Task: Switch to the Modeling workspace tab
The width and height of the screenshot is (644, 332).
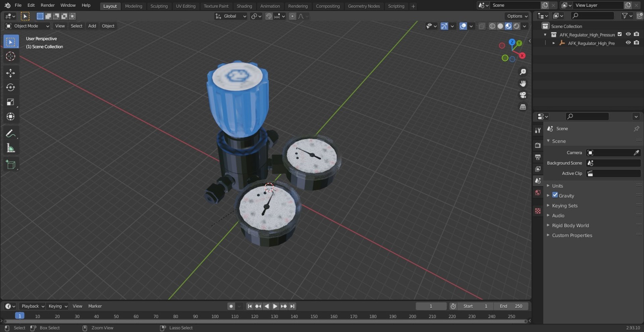Action: point(133,6)
